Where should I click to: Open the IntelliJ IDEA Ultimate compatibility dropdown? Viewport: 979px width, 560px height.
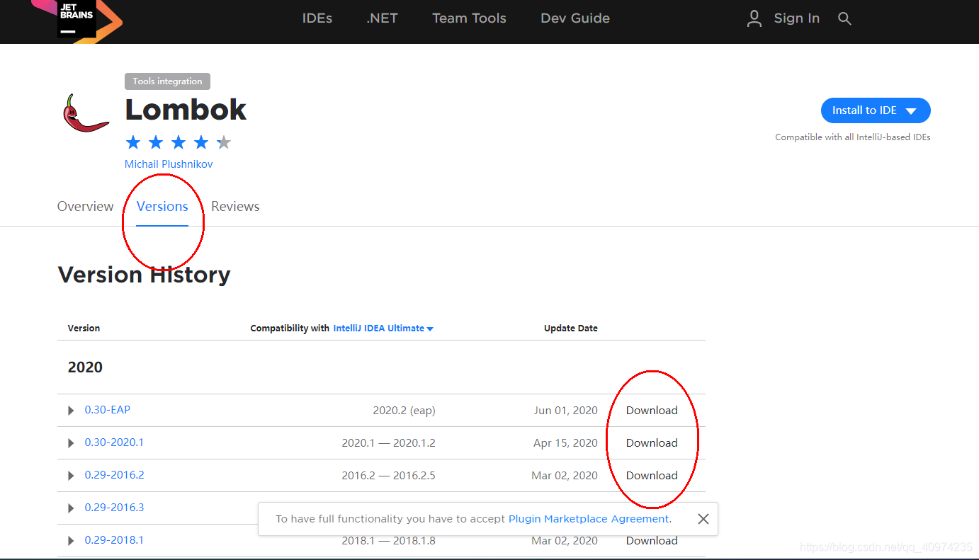click(383, 328)
